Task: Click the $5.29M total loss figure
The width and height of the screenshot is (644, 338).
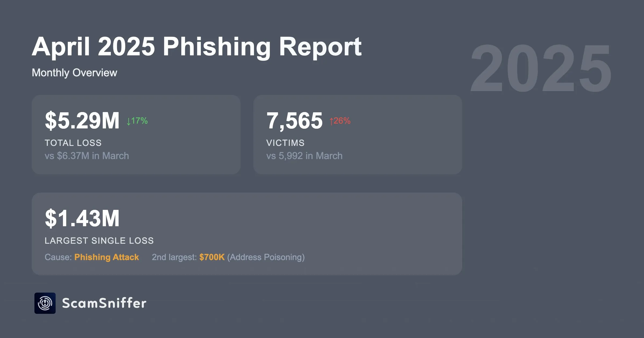Action: click(82, 121)
